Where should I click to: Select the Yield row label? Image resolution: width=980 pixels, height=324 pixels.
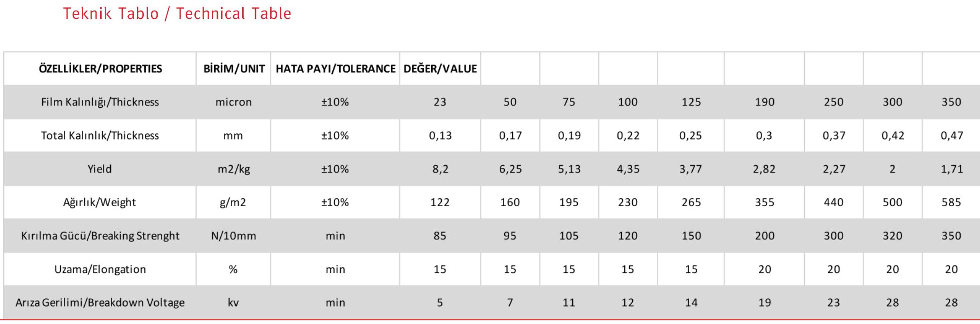point(100,169)
